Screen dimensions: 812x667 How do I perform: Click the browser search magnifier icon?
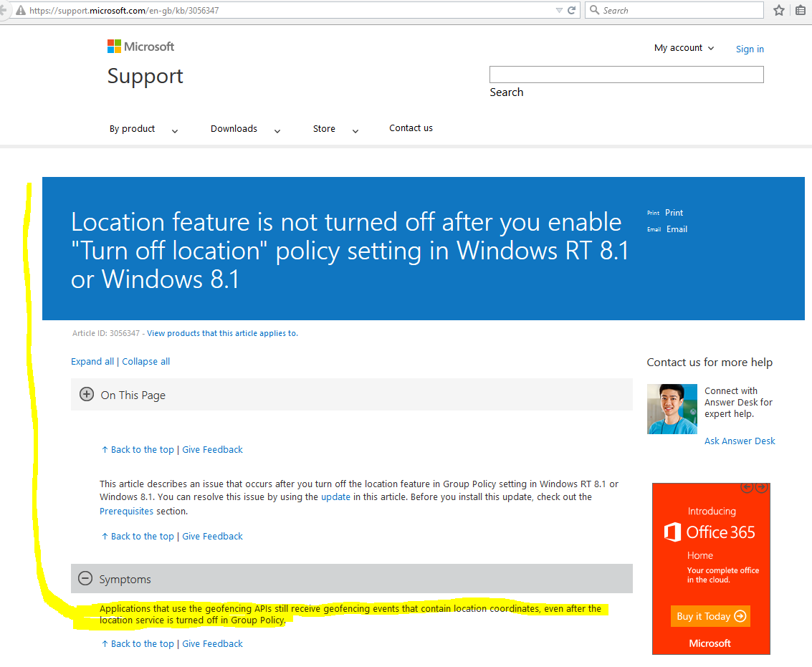(595, 10)
